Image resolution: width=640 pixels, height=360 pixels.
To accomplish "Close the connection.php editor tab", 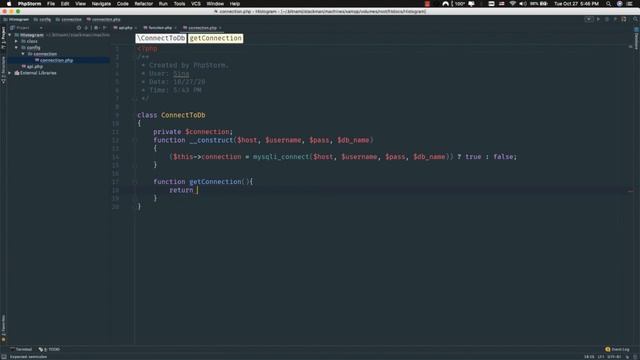I will pyautogui.click(x=220, y=28).
